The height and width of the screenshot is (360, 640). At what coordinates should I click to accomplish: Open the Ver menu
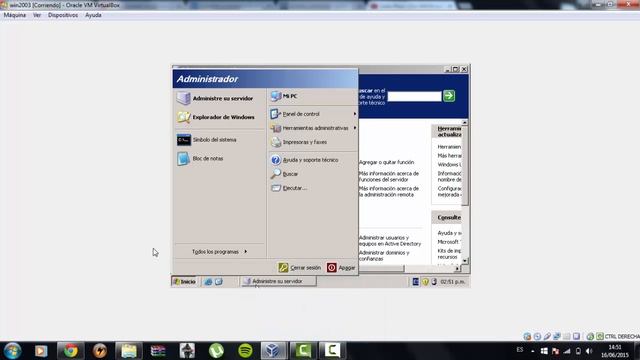pyautogui.click(x=37, y=15)
